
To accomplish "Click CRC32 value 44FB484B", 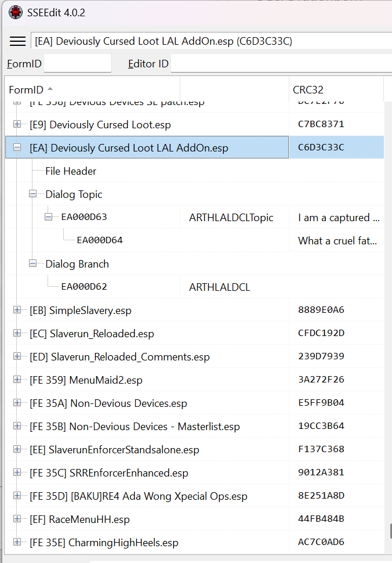I will click(x=321, y=518).
